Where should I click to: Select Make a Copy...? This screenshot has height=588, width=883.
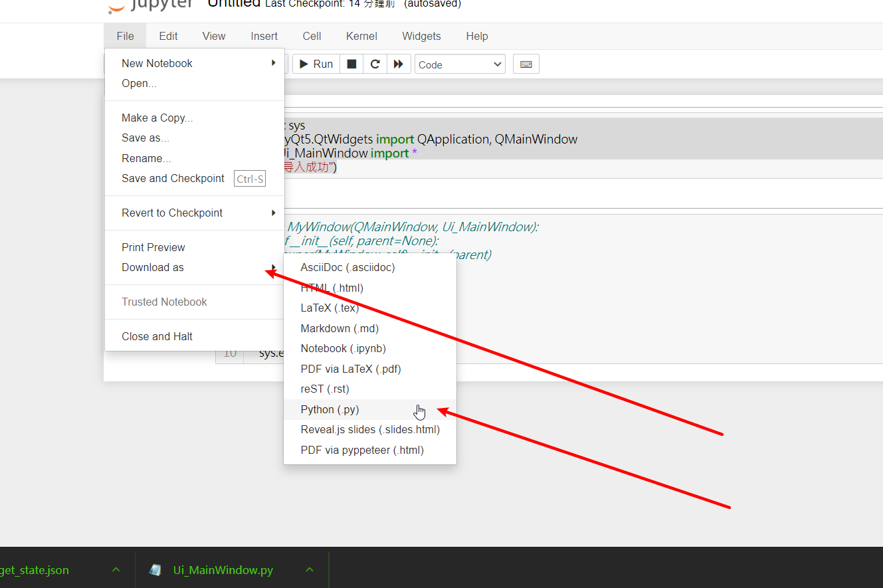coord(194,118)
